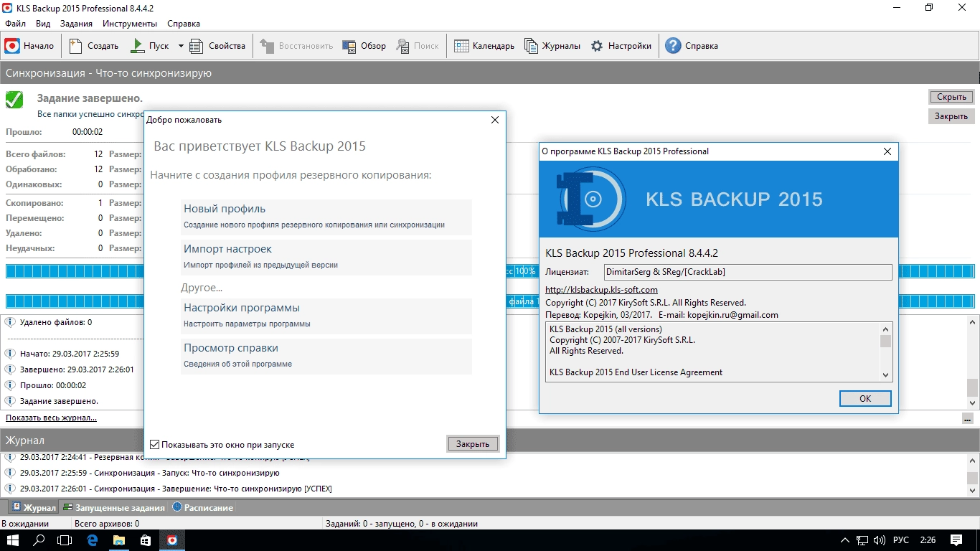980x551 pixels.
Task: Switch to Запущенные задания tab
Action: pos(114,507)
